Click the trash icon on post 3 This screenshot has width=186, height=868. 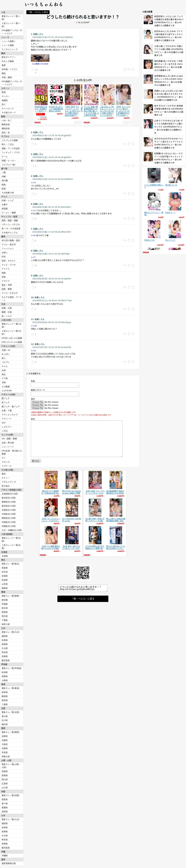(129, 166)
